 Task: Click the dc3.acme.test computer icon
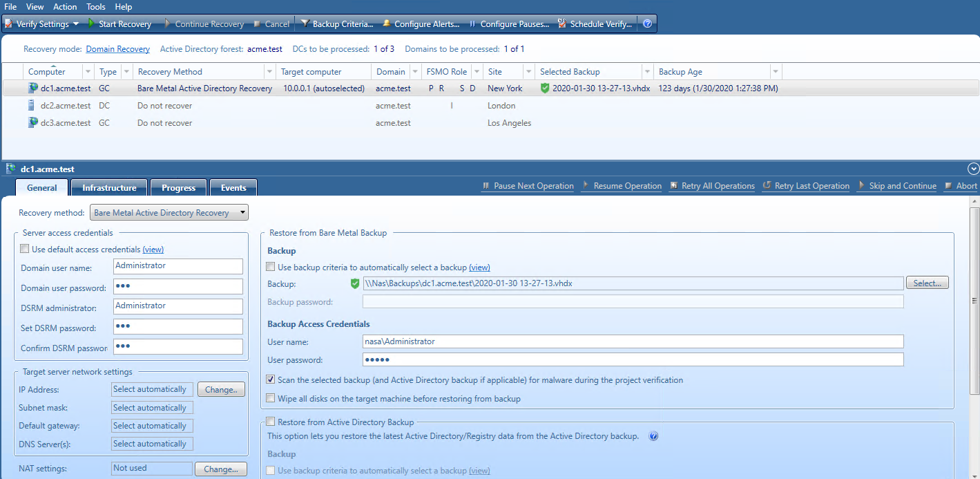[32, 122]
